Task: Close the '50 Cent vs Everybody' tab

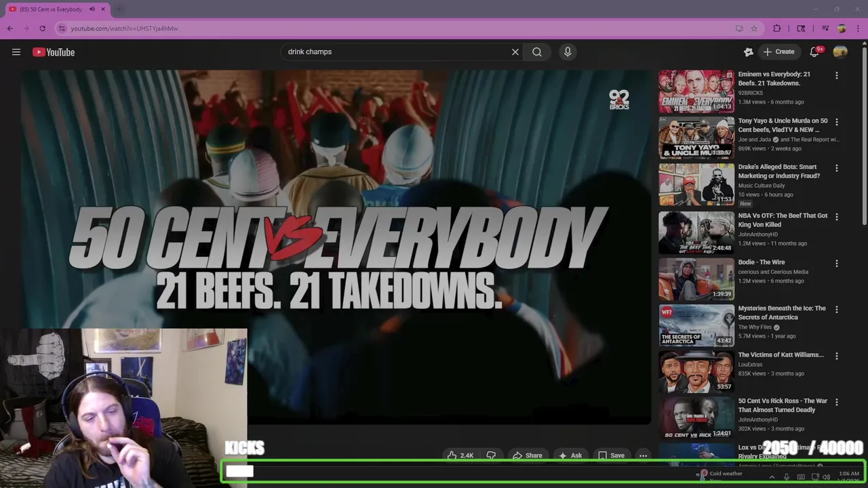Action: pos(103,9)
